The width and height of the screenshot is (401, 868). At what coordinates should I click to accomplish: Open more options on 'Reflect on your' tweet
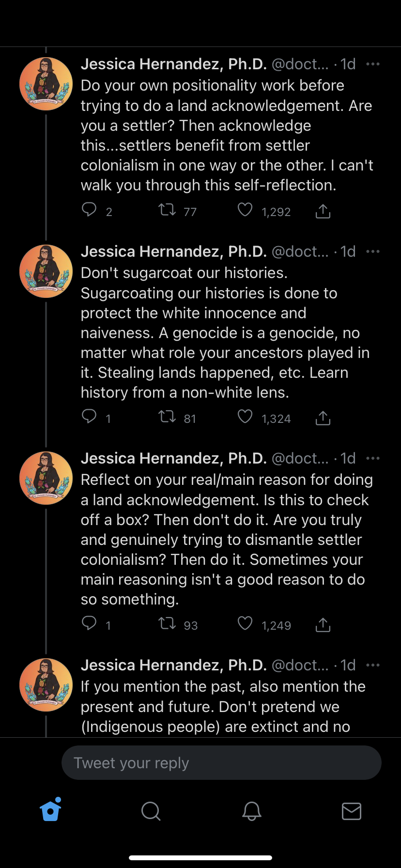(x=373, y=459)
